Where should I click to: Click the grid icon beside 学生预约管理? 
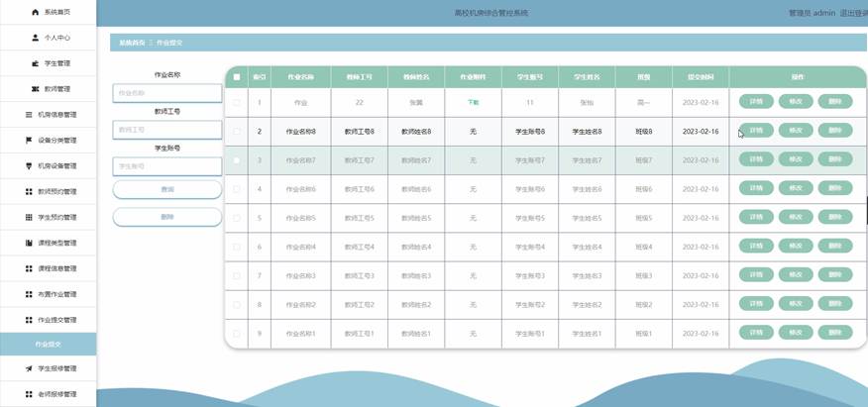[x=29, y=217]
